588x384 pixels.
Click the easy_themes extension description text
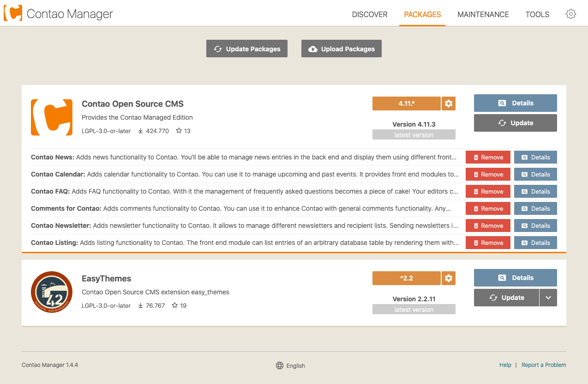(156, 292)
